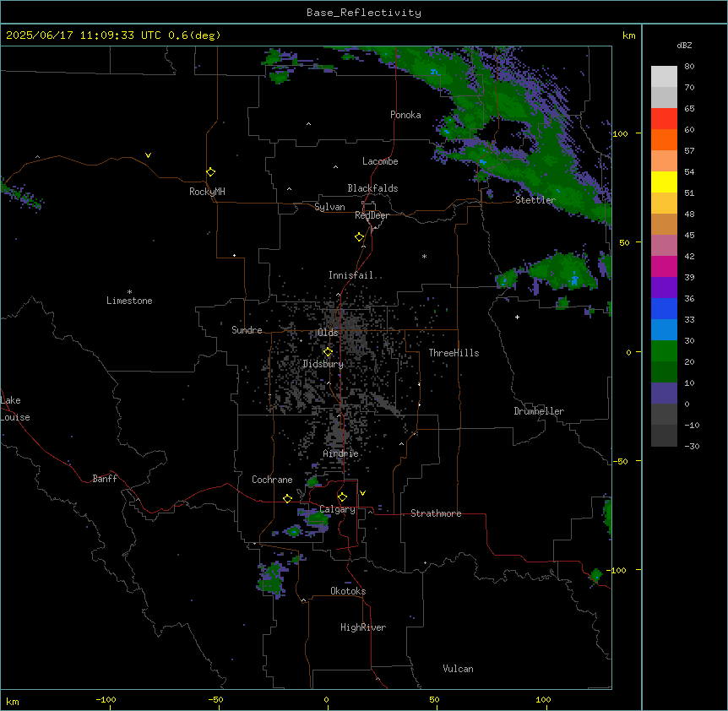Select the purple swatch below the 39 value

coord(664,288)
